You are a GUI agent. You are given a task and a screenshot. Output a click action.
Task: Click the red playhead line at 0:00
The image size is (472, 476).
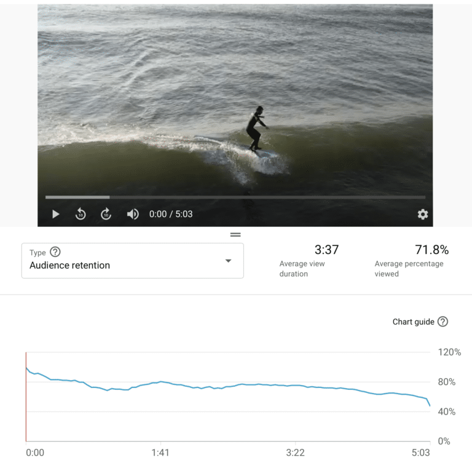26,397
